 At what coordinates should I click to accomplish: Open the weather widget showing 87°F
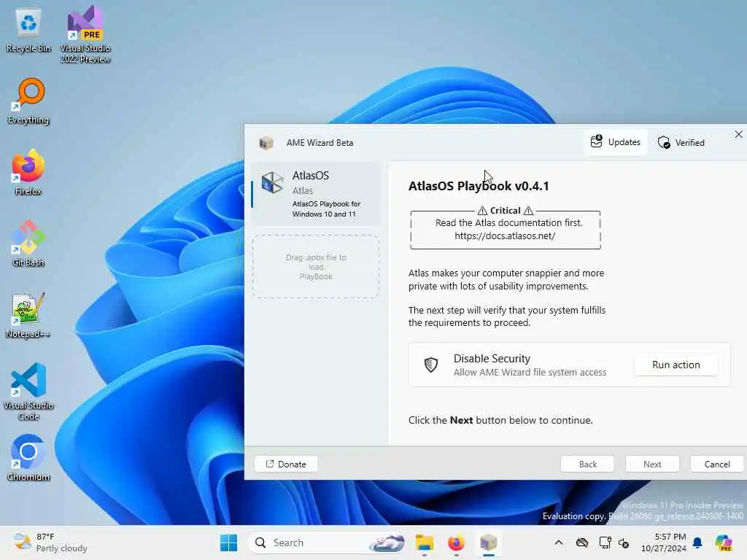(50, 542)
